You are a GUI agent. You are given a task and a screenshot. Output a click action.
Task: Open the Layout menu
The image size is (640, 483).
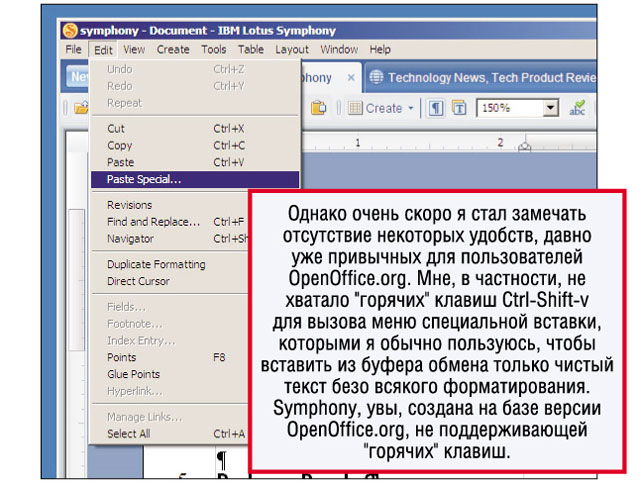pos(292,50)
